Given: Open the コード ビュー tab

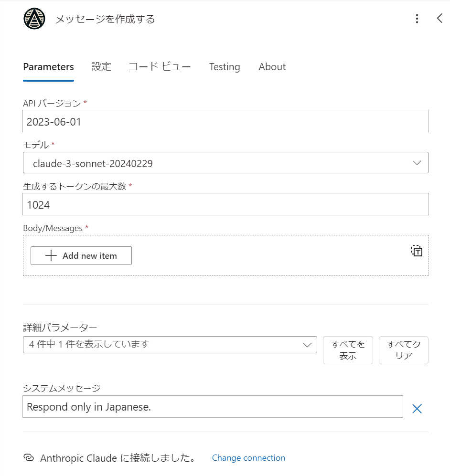Looking at the screenshot, I should click(x=160, y=67).
